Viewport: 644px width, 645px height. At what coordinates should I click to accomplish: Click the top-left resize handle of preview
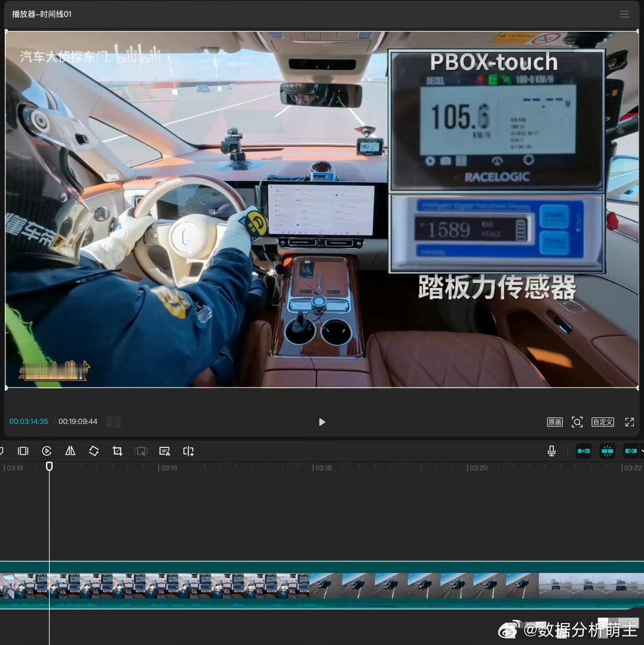(x=6, y=31)
